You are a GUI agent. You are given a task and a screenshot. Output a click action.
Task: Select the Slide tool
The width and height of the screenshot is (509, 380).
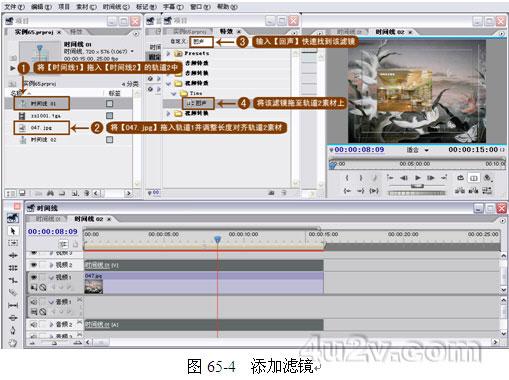click(x=13, y=318)
